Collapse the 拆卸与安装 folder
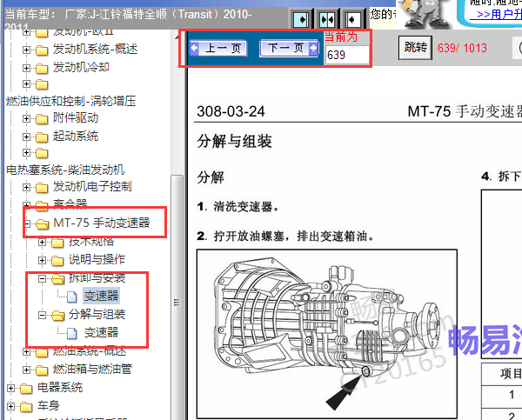 point(42,278)
